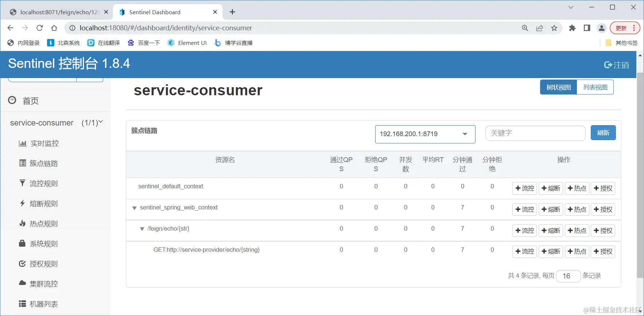The width and height of the screenshot is (644, 316).
Task: Click the share page icon
Action: (539, 28)
